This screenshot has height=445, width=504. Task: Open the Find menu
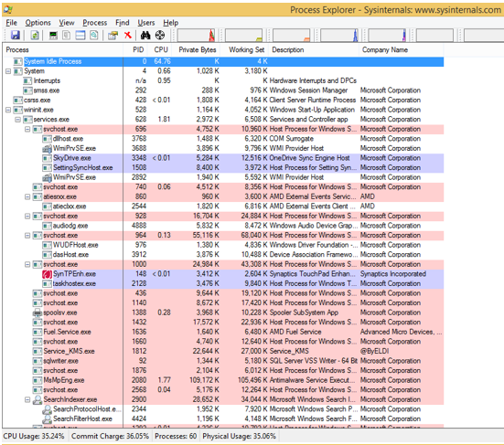click(123, 23)
